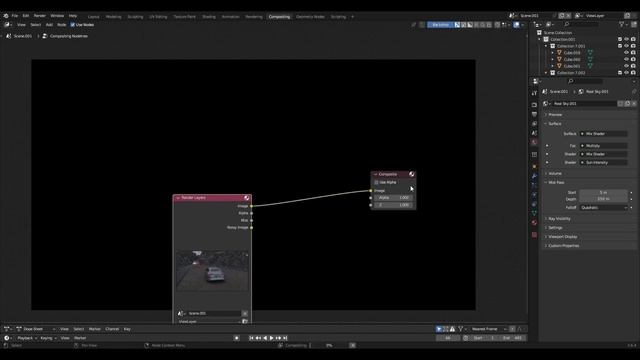Collapse Collection 7.001 in outliner

tap(546, 46)
